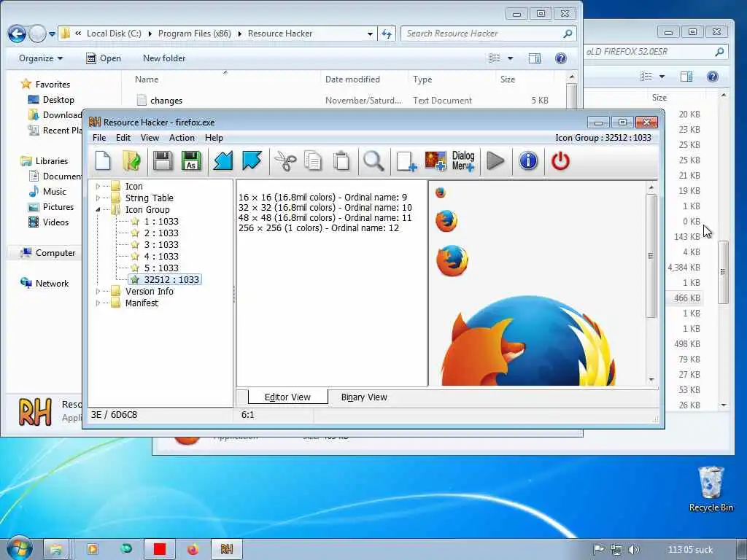Click the Windows Start orb button
The width and height of the screenshot is (747, 560).
[x=19, y=548]
